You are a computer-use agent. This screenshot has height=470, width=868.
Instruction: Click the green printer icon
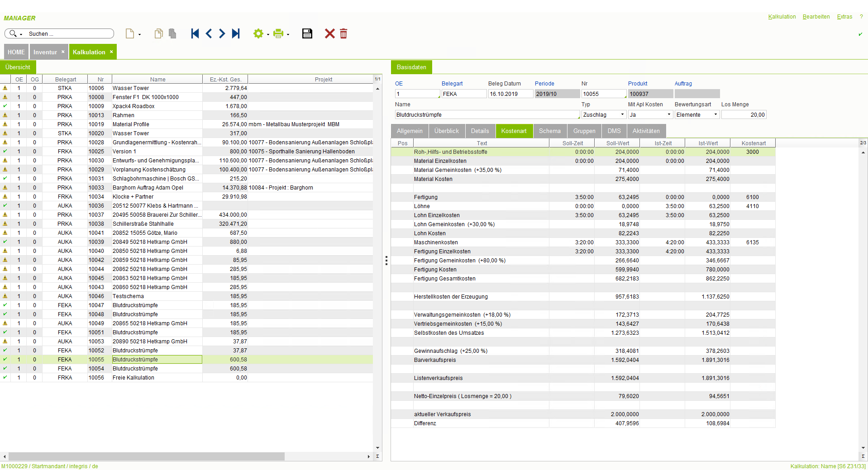coord(278,33)
